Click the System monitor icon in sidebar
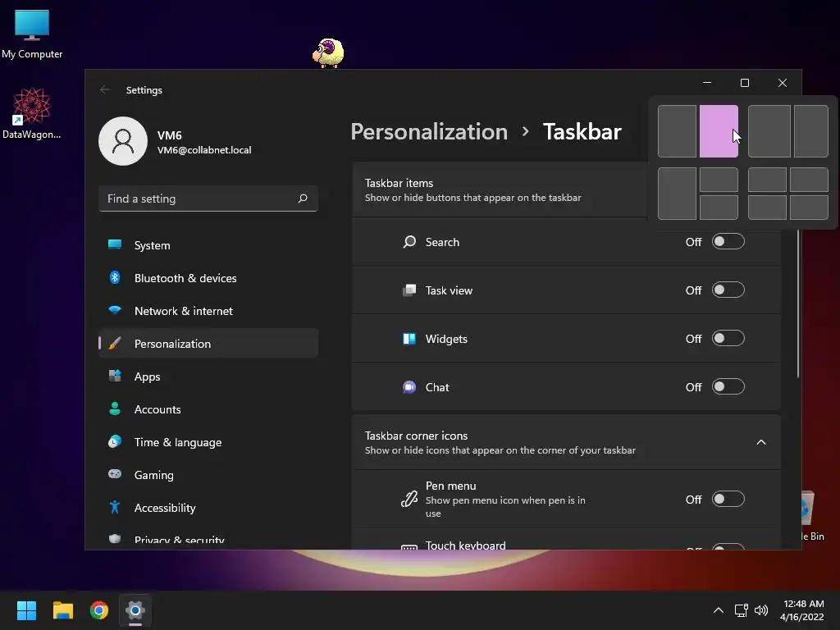 point(115,244)
